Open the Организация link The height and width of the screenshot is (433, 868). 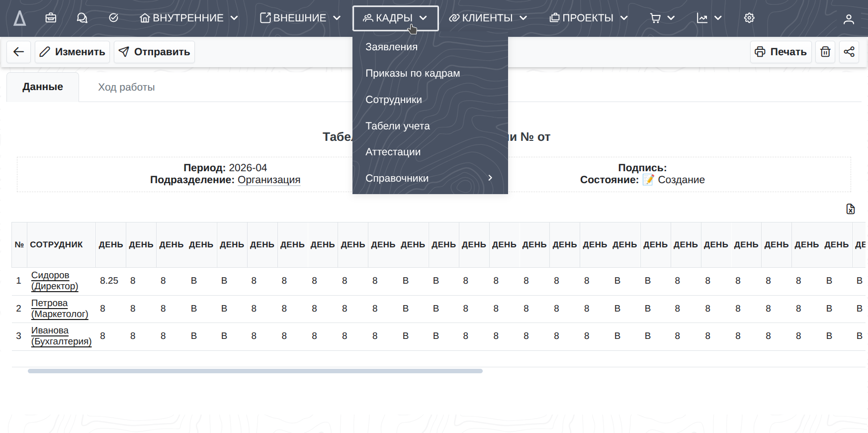269,180
